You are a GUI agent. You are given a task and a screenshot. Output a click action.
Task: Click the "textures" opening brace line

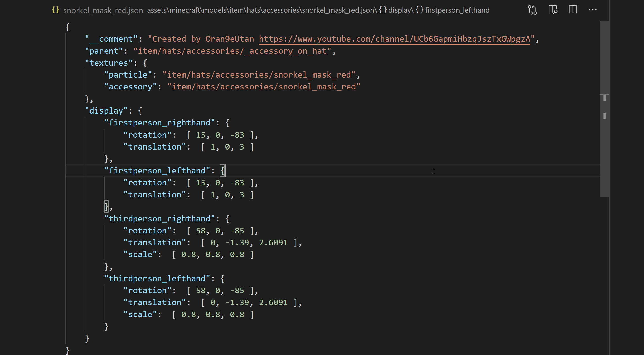145,63
